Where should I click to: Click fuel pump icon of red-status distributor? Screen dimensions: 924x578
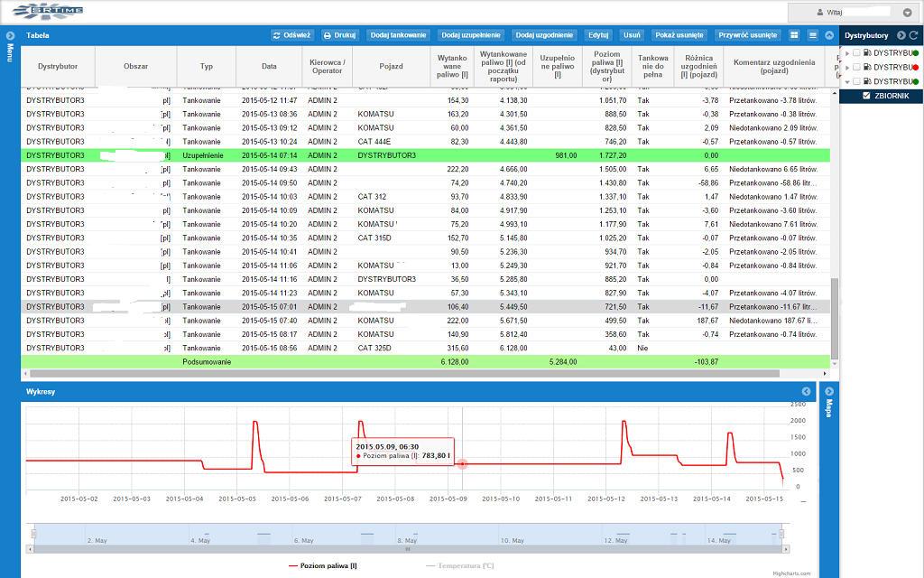(x=867, y=67)
